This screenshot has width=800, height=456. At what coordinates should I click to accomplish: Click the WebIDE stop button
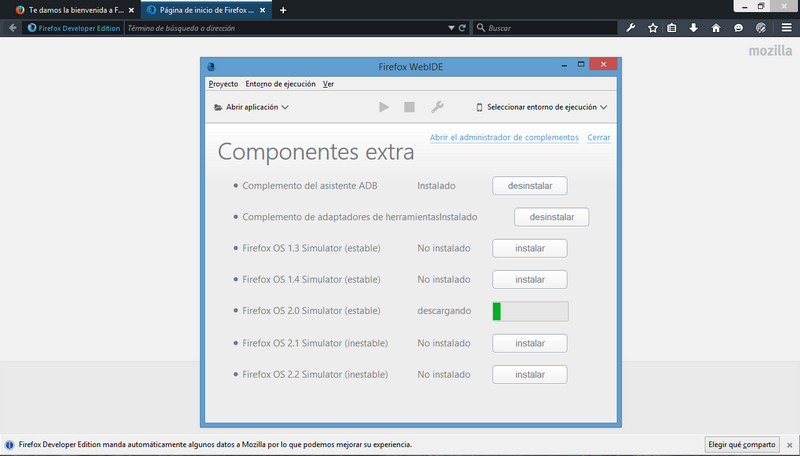(x=409, y=107)
